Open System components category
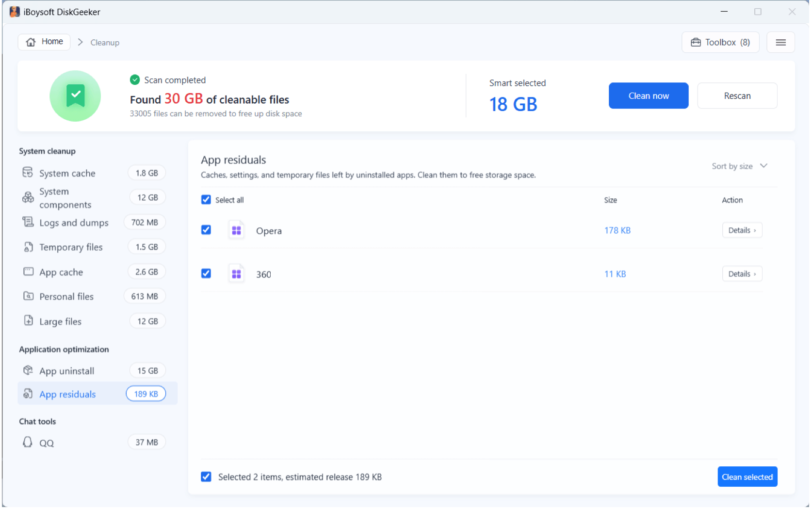812x510 pixels. (97, 198)
